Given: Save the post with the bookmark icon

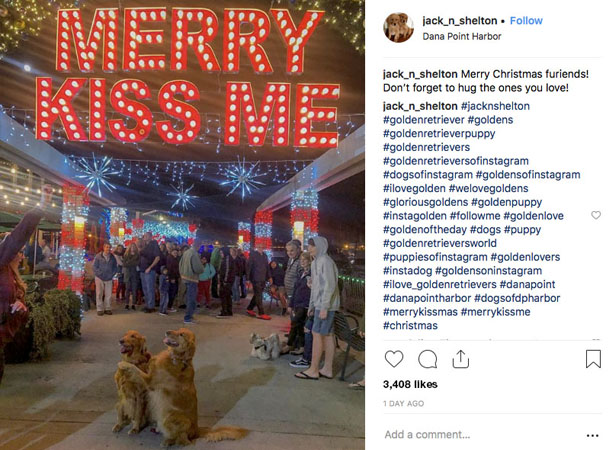Looking at the screenshot, I should tap(593, 359).
